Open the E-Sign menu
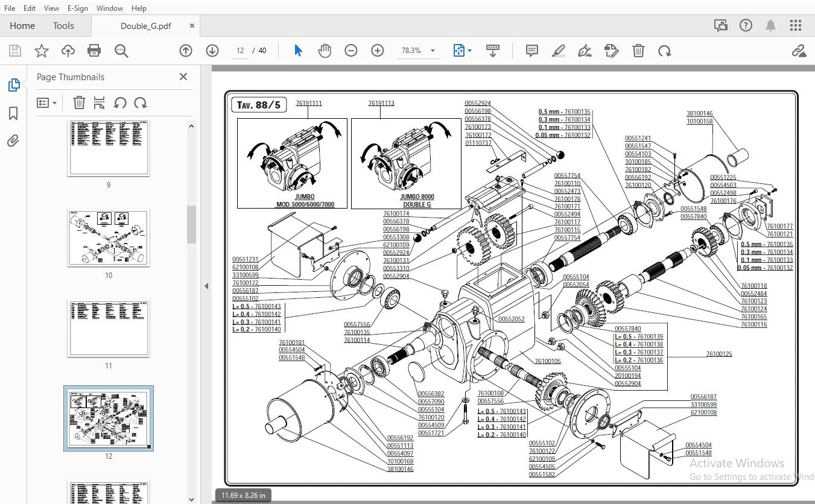This screenshot has height=504, width=815. [x=78, y=8]
